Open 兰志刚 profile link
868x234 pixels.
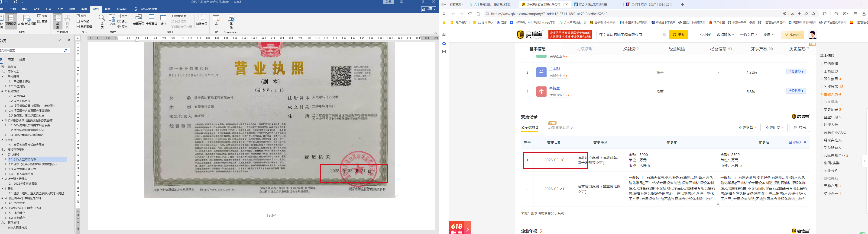554,69
